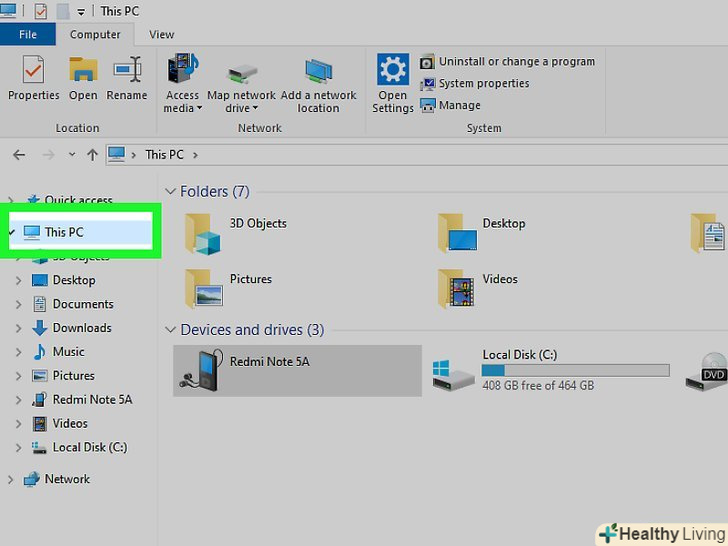Expand the Documents tree node
The width and height of the screenshot is (728, 546).
coord(18,305)
